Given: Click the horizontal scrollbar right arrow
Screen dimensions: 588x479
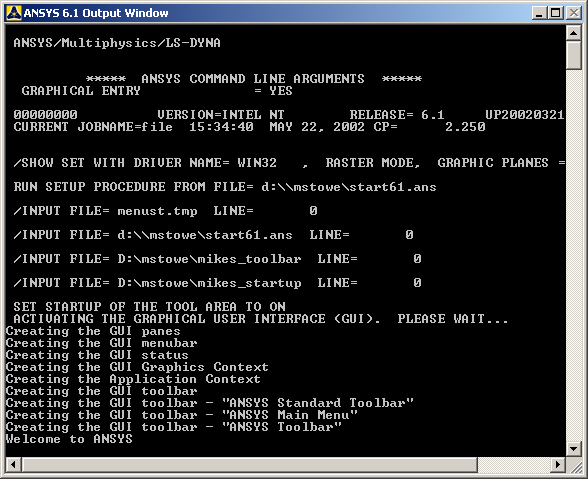Looking at the screenshot, I should click(x=558, y=464).
